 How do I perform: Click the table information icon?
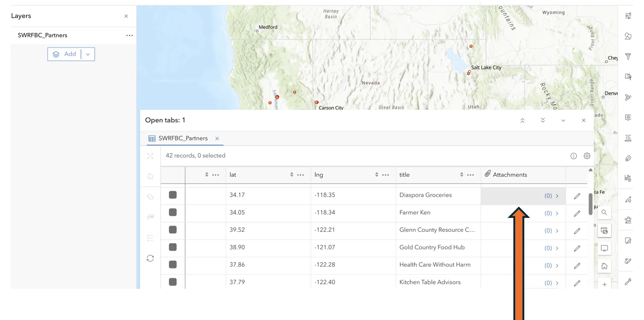(x=573, y=156)
